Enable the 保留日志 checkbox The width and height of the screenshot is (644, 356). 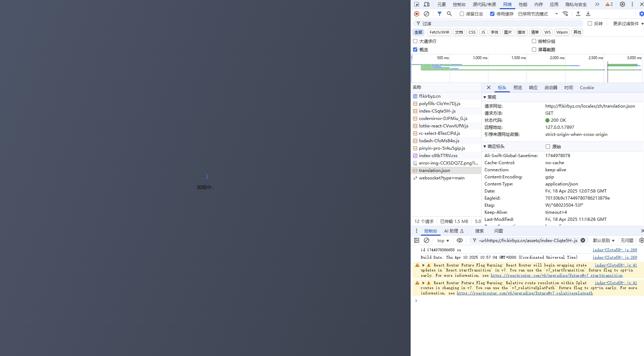point(462,14)
